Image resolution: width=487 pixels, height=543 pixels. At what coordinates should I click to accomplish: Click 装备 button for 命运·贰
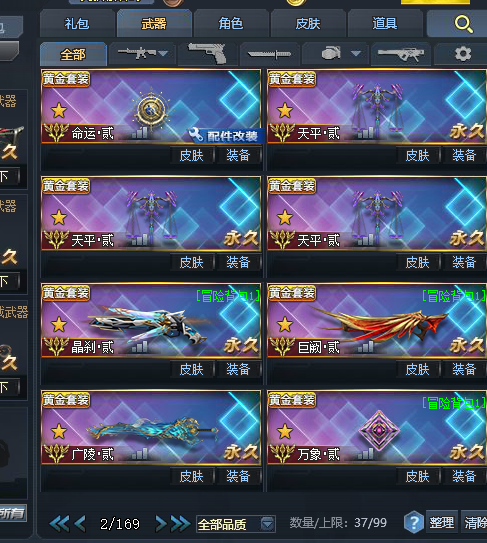coord(238,155)
